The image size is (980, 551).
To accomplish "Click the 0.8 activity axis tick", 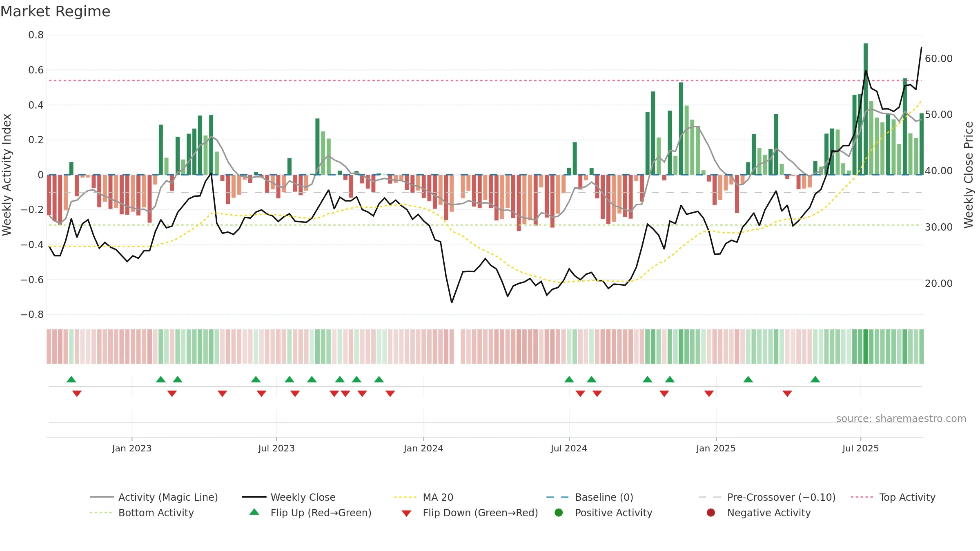I will [x=36, y=35].
